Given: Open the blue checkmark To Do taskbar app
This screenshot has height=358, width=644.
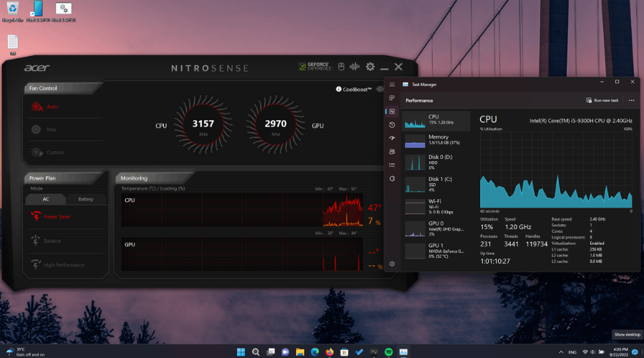Looking at the screenshot, I should (359, 352).
